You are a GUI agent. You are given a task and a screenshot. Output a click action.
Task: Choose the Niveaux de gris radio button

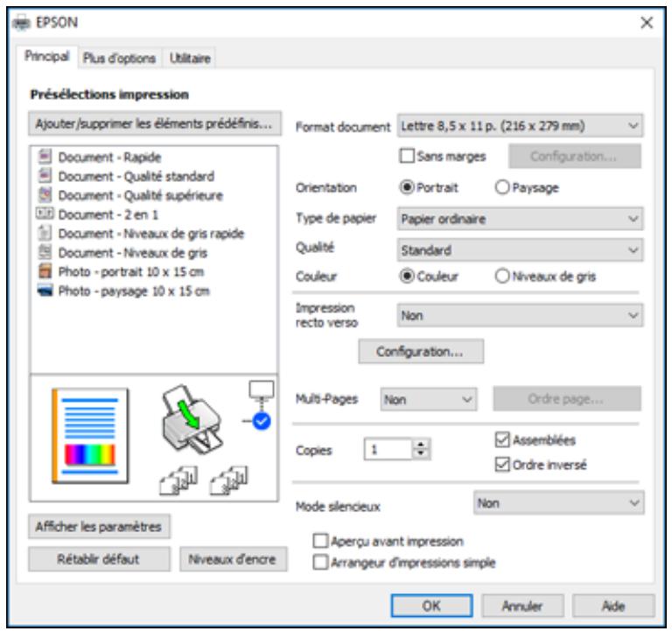click(x=502, y=276)
